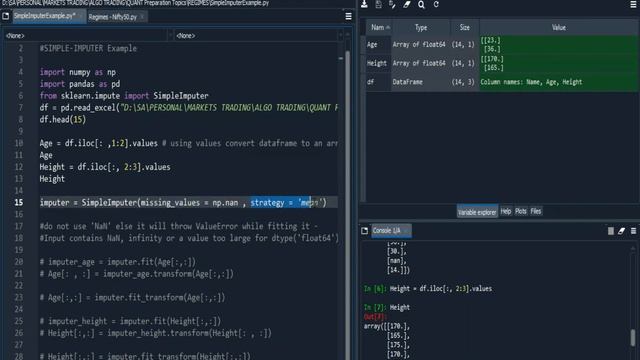Viewport: 640px width, 360px height.
Task: Click the save data icon in Variable explorer
Action: [378, 4]
